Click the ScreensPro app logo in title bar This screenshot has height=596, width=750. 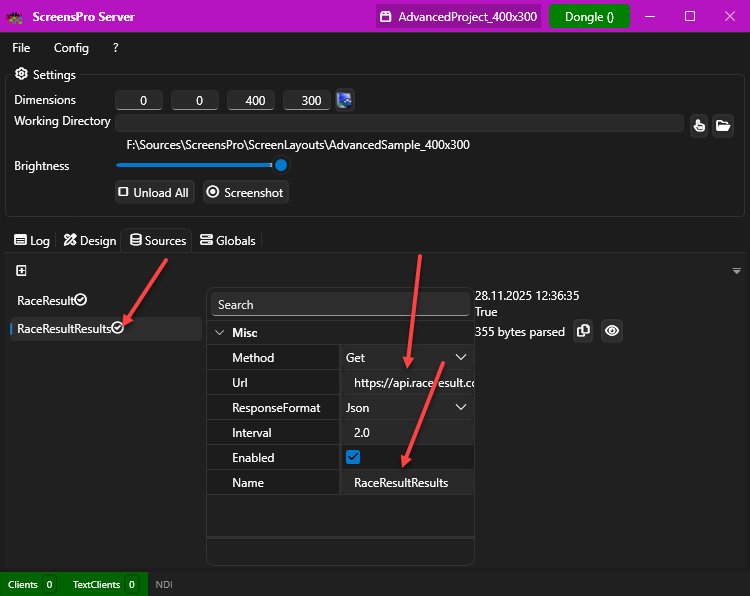pos(15,17)
